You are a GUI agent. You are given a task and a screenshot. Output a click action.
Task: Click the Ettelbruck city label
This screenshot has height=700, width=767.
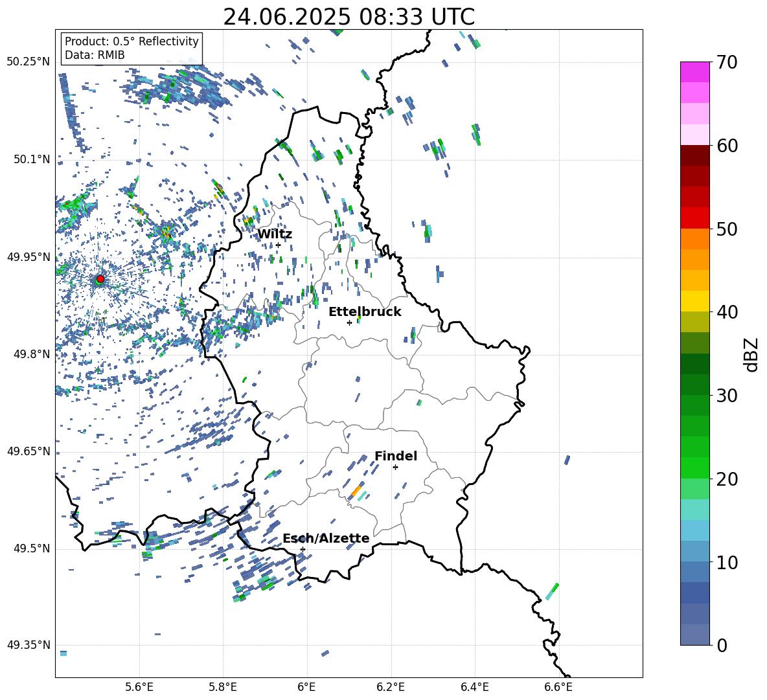pyautogui.click(x=365, y=311)
